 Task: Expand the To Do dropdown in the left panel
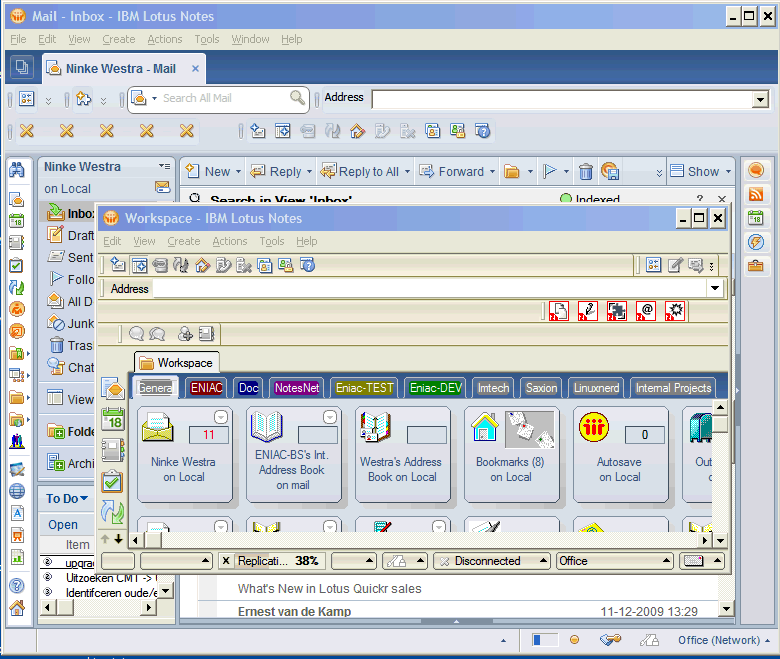(84, 498)
